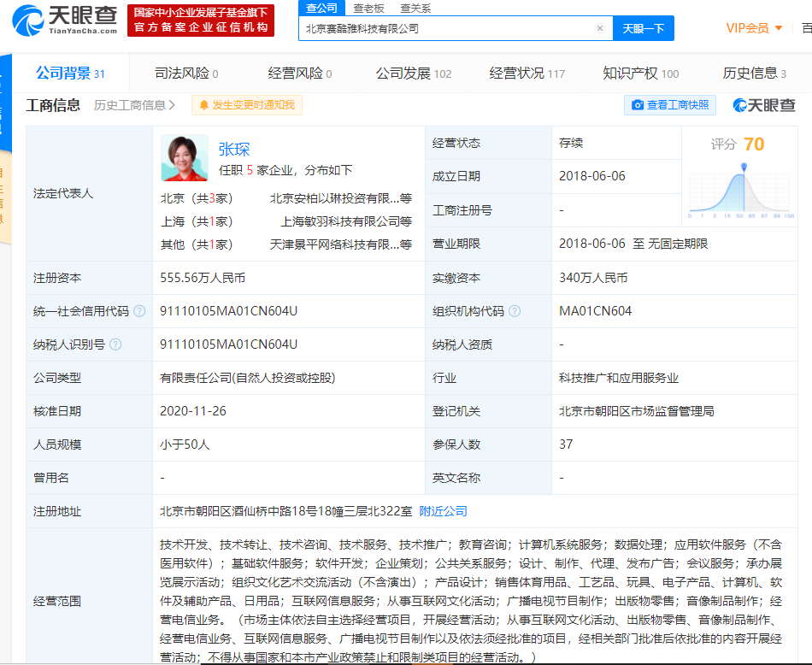Open the 张琛 profile link
This screenshot has width=812, height=665.
point(234,150)
